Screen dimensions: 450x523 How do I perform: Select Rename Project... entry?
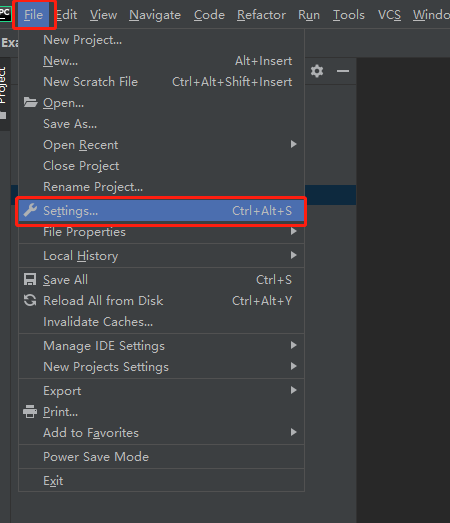tap(161, 187)
